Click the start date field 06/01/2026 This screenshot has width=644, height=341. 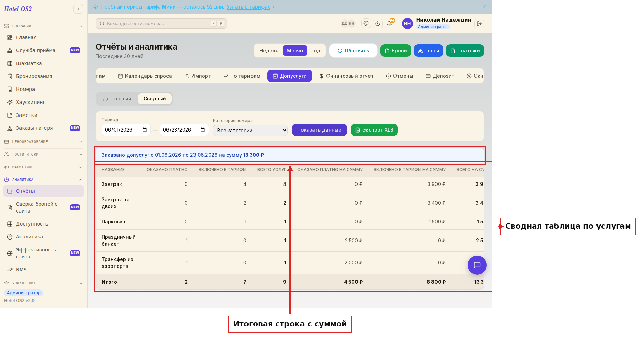tap(126, 130)
